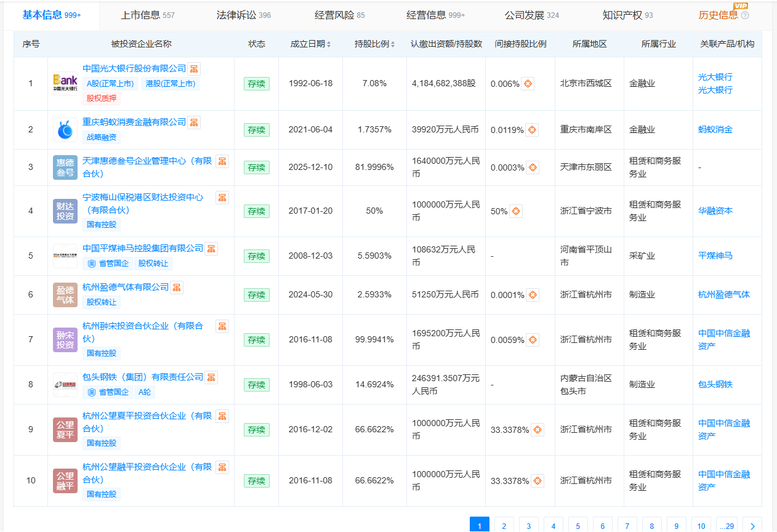Open the 公司发展 tab

[532, 15]
